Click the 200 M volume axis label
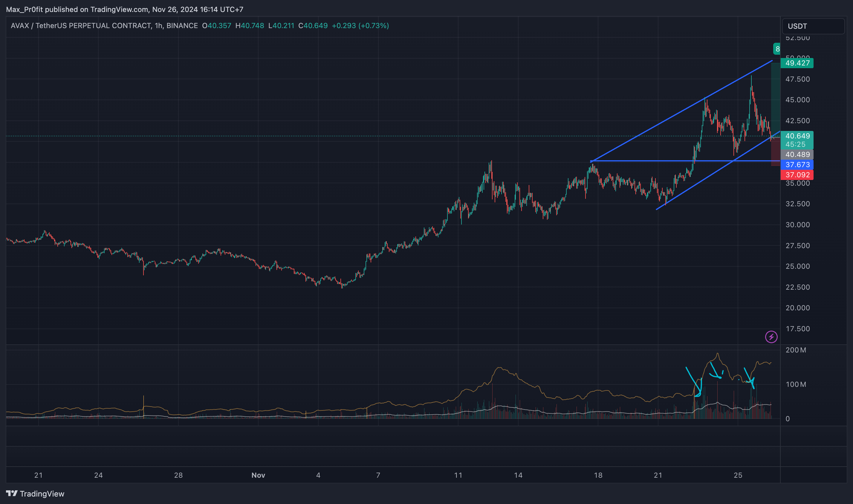The height and width of the screenshot is (504, 853). tap(796, 350)
